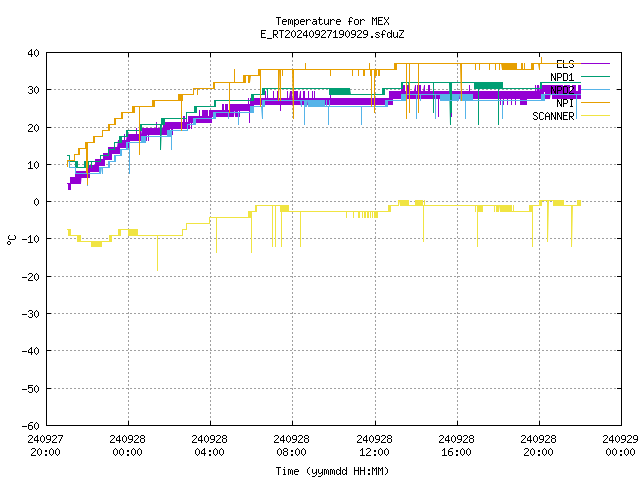Click the ELS legend label
Screen dimensions: 640x480
pyautogui.click(x=565, y=64)
